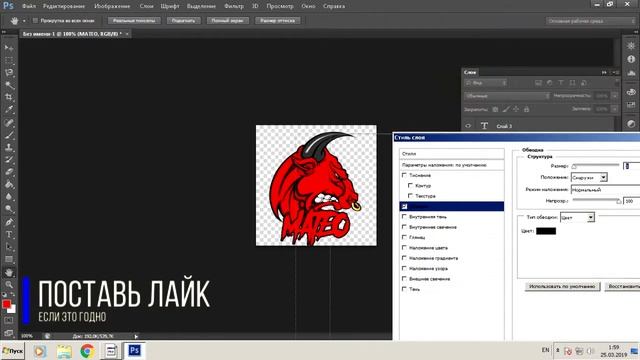Open the layer blend mode dropdown
Viewport: 640px width, 360px height.
tap(507, 96)
